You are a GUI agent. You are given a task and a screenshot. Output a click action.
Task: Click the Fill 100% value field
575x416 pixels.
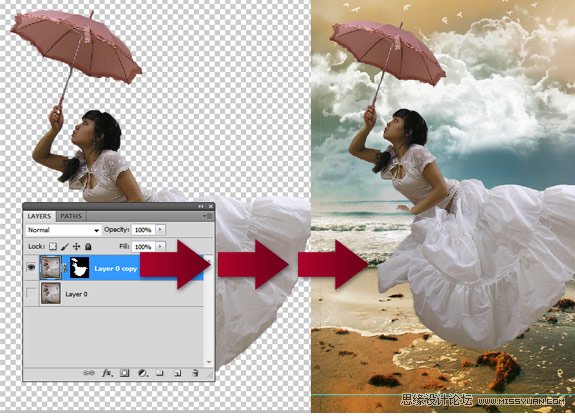coord(143,247)
